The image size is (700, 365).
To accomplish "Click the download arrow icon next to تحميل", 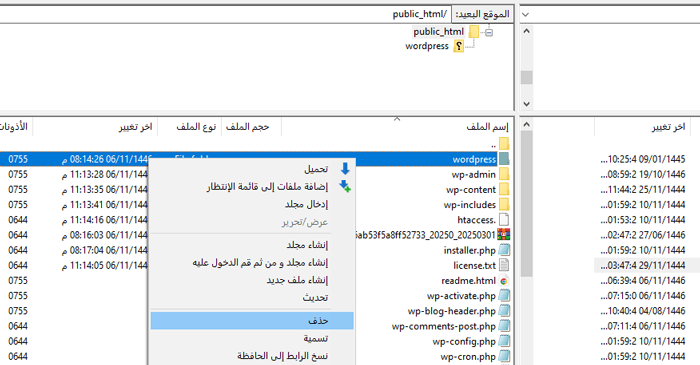I will click(x=345, y=169).
